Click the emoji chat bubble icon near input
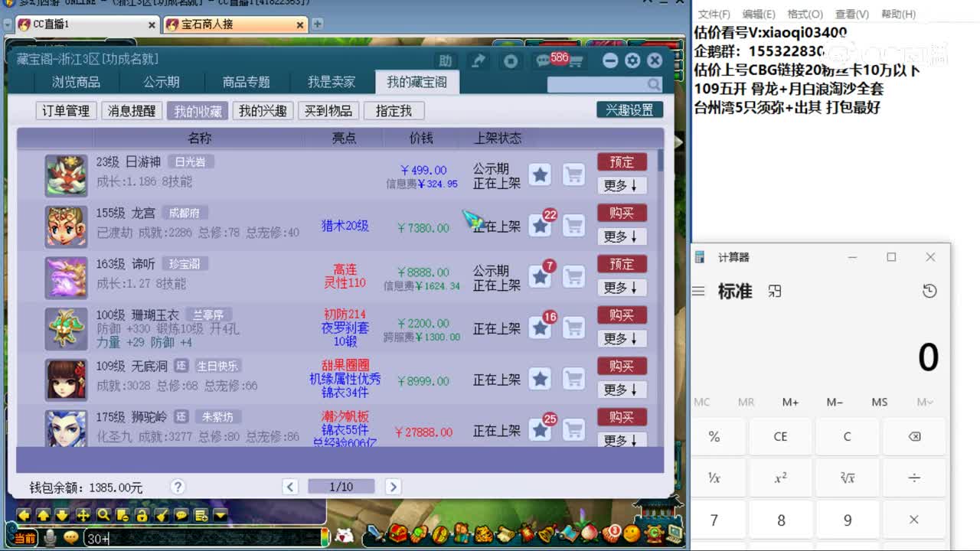This screenshot has width=980, height=551. [71, 539]
